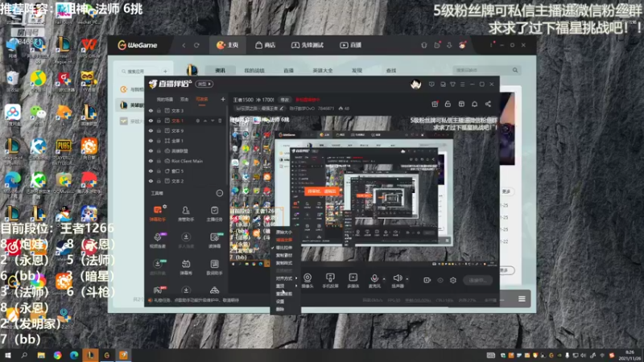Open the microphone tool with purple badge
Screen dimensions: 644x362
158,241
